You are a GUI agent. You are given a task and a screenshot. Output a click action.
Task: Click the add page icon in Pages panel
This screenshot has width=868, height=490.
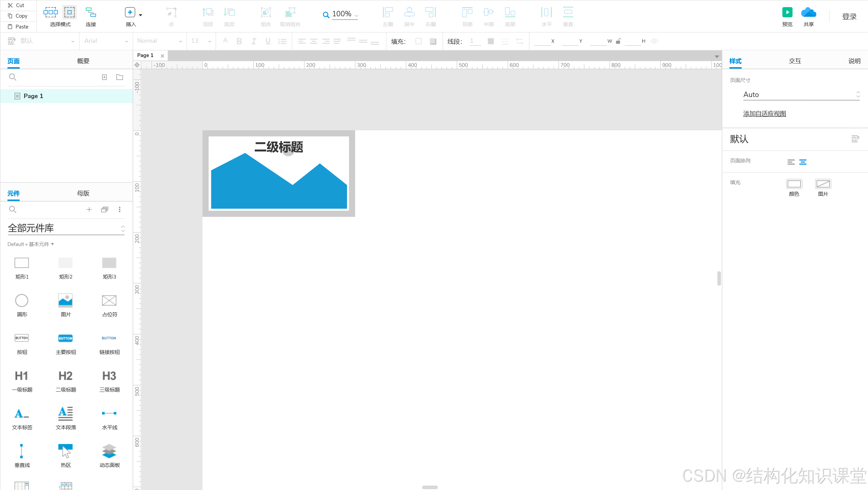pyautogui.click(x=104, y=77)
